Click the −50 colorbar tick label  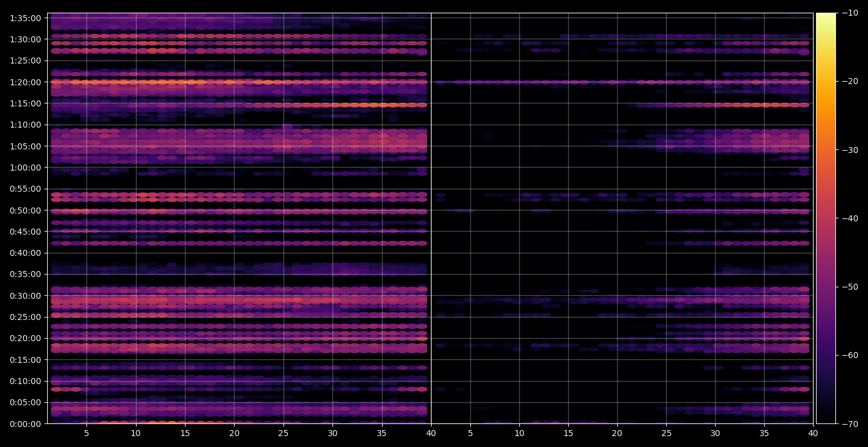(x=849, y=287)
